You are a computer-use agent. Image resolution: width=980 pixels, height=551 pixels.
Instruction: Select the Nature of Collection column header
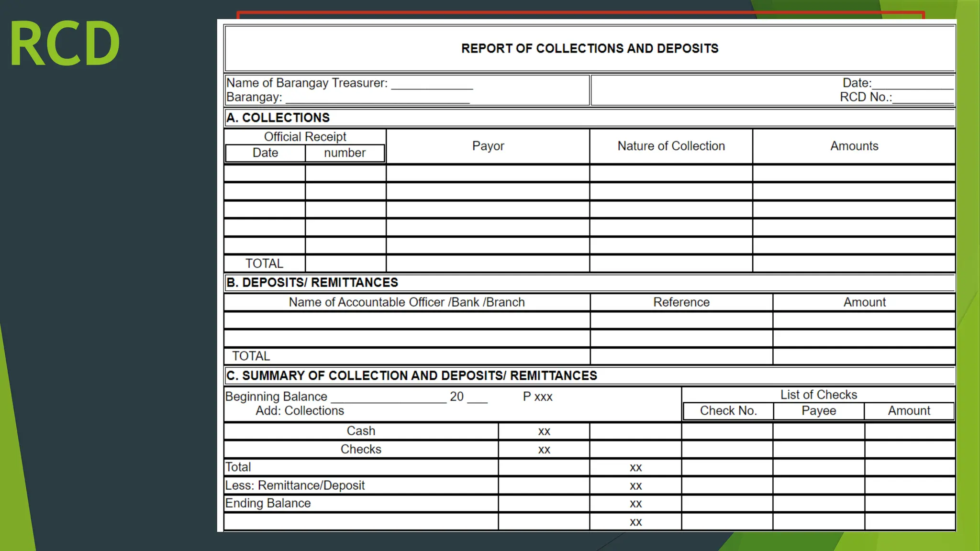671,146
